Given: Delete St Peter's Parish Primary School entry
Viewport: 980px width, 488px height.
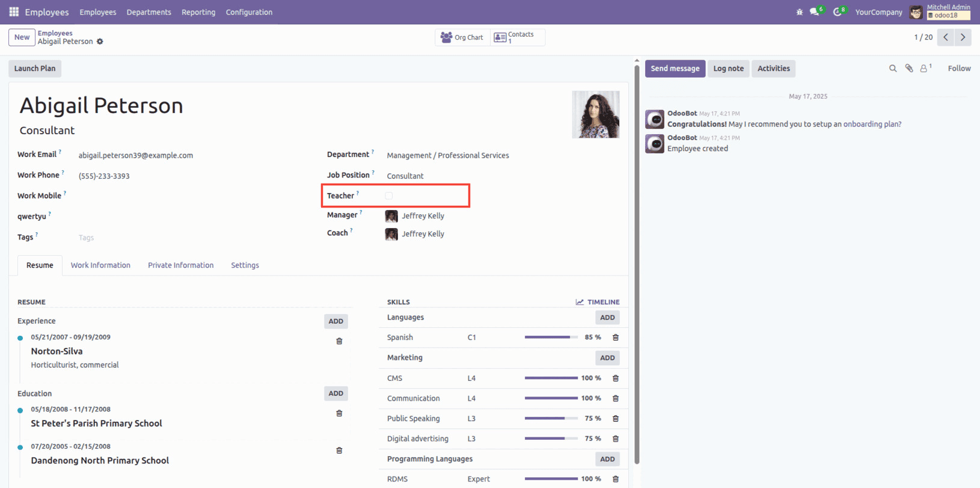Looking at the screenshot, I should click(339, 413).
